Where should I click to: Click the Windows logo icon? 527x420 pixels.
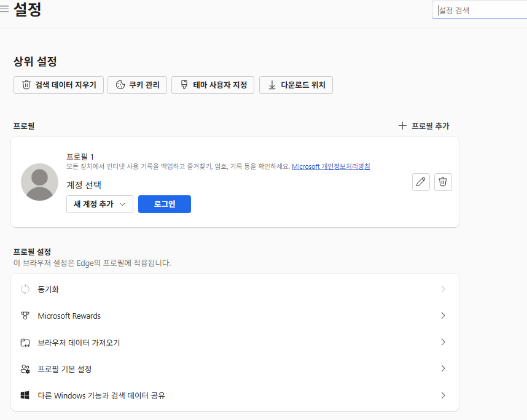click(25, 395)
